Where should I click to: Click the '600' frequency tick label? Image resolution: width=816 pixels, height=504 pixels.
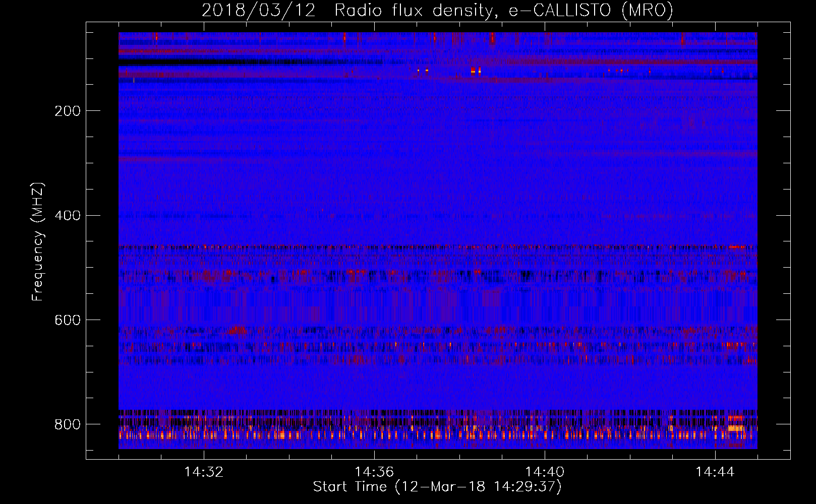point(68,321)
